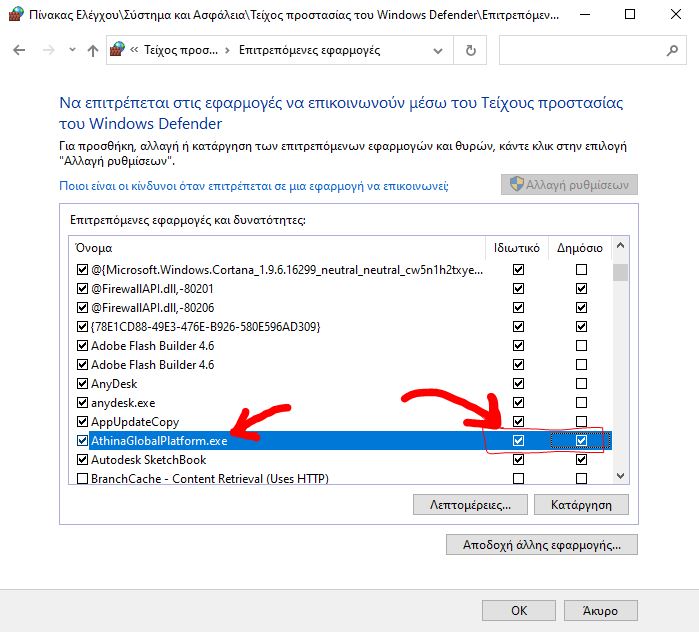Uncheck the Microsoft.Windows.Cortana entry checkbox
The image size is (699, 632).
pos(82,270)
